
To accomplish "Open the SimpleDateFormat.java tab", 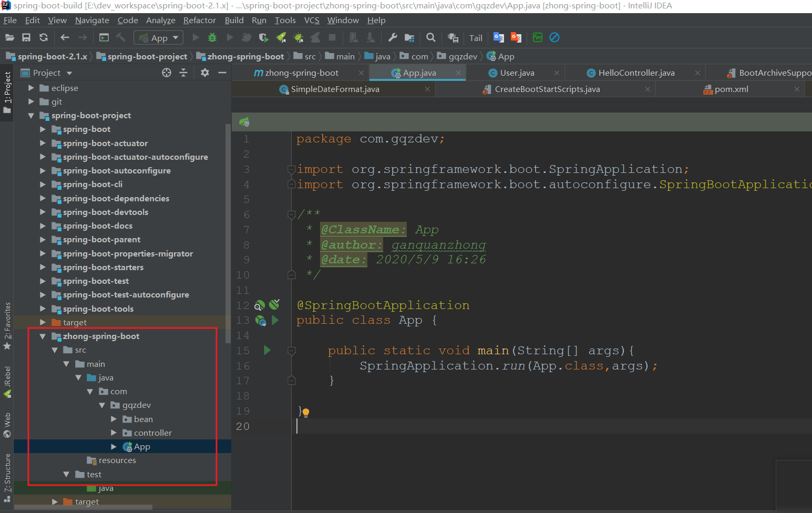I will click(335, 89).
